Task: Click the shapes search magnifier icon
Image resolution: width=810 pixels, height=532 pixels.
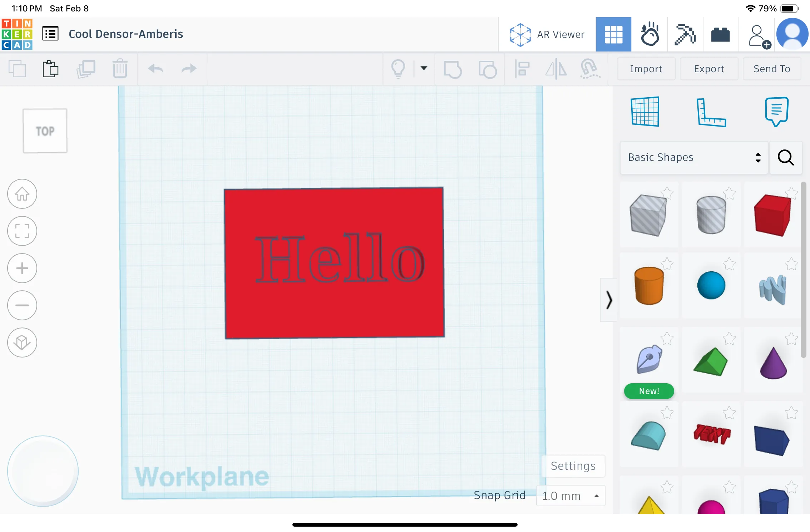Action: [786, 158]
